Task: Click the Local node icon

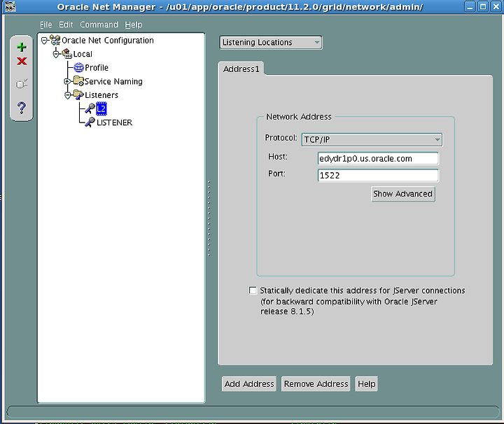Action: click(67, 54)
